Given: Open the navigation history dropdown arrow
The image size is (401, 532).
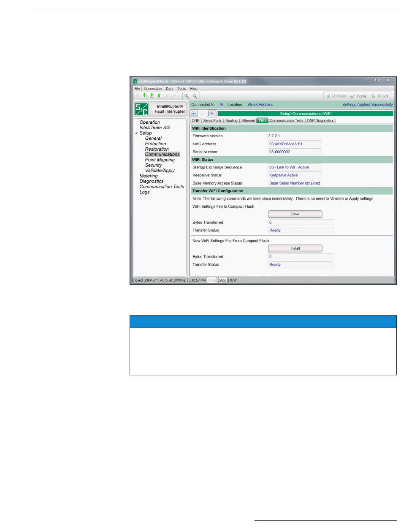Looking at the screenshot, I should click(x=212, y=114).
